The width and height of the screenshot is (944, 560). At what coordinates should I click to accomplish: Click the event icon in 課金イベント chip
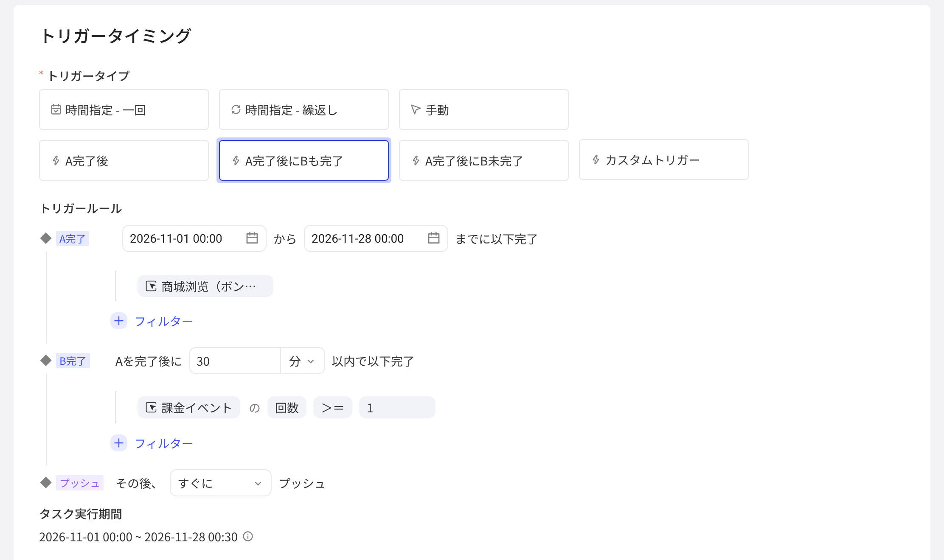coord(151,408)
